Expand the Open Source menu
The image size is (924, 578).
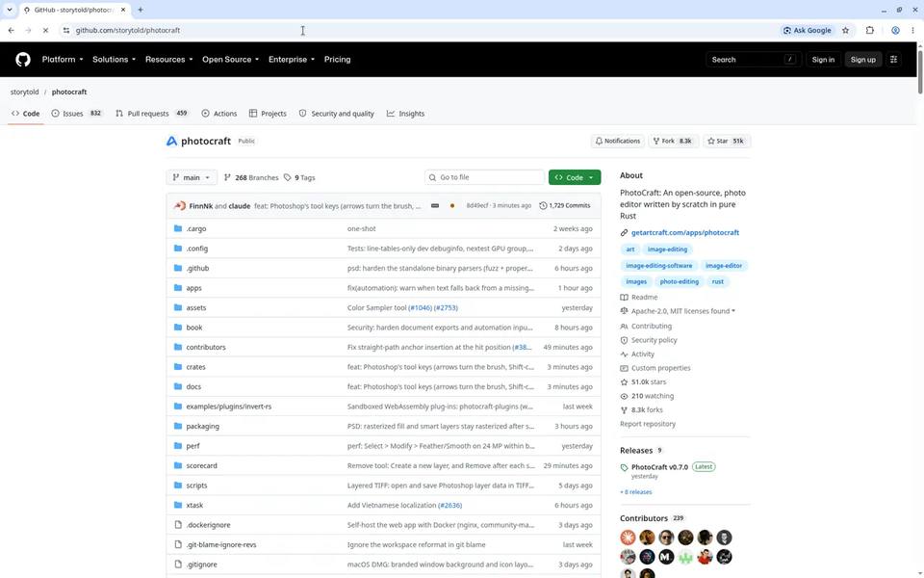[x=230, y=59]
